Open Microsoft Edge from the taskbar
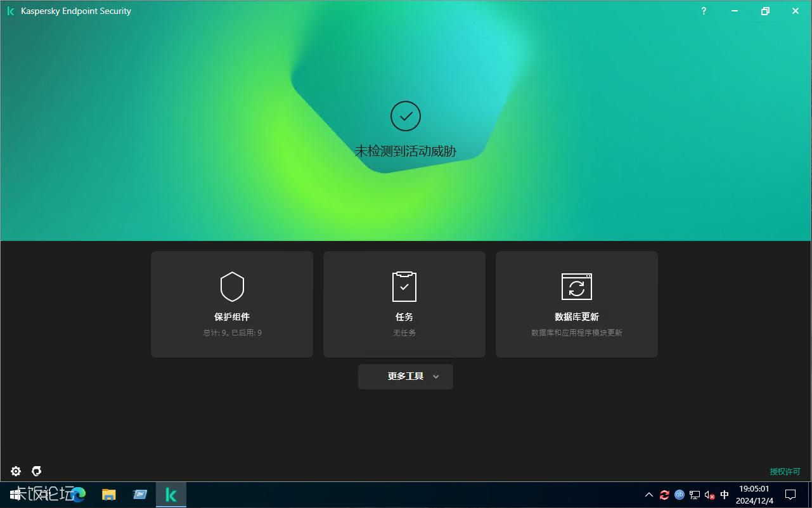The height and width of the screenshot is (508, 812). (x=78, y=495)
